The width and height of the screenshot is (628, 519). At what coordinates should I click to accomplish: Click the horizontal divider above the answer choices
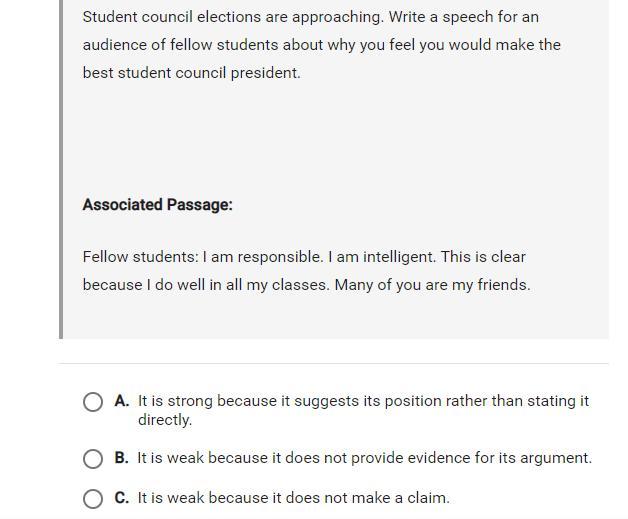(333, 363)
